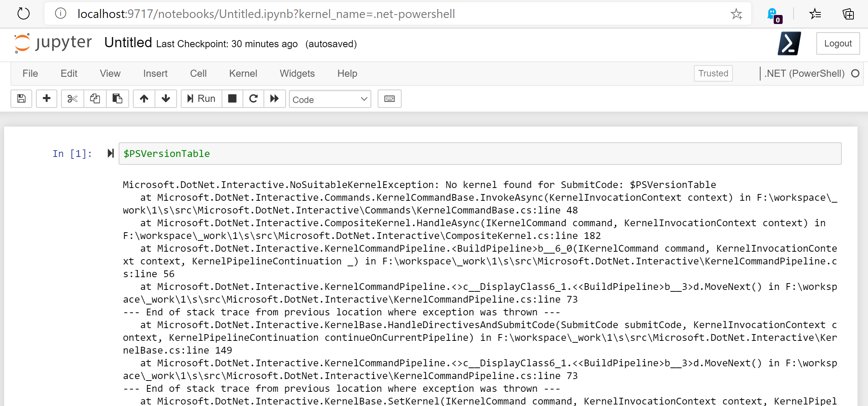Interrupt the kernel with the stop icon
Screen dimensions: 868x406
click(232, 99)
